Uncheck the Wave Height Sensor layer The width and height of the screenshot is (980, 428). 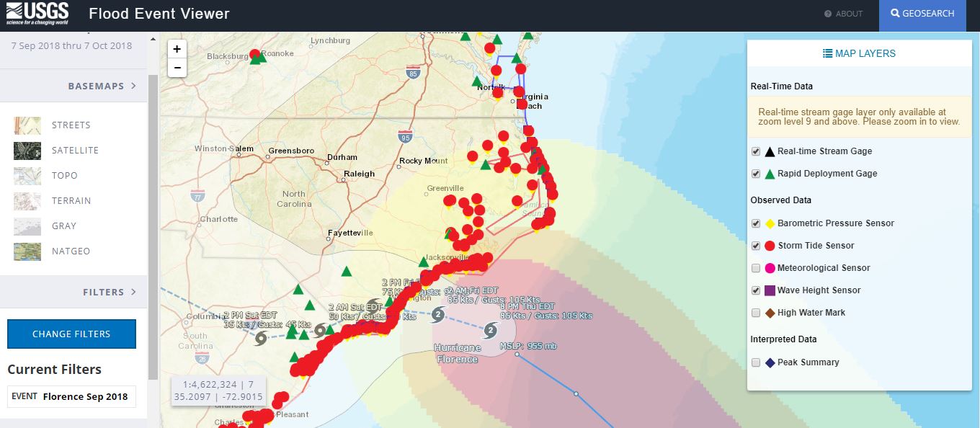[x=756, y=290]
